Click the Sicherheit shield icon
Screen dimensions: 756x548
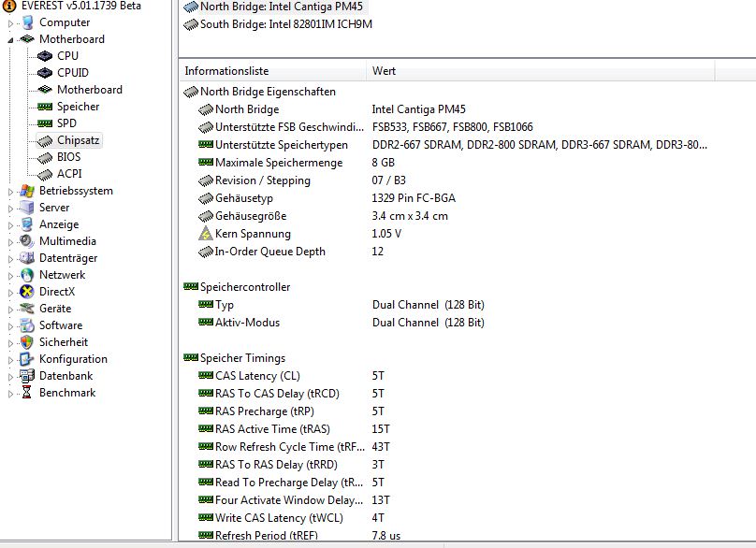click(27, 342)
